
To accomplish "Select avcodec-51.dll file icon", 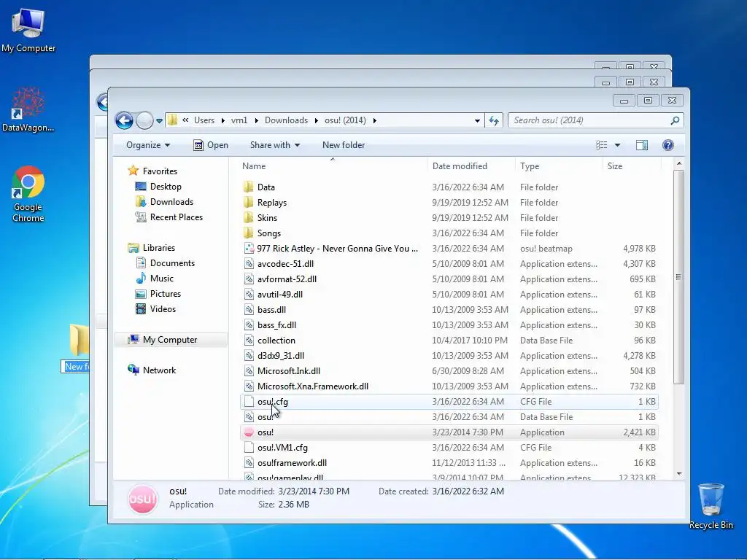I will tap(248, 264).
